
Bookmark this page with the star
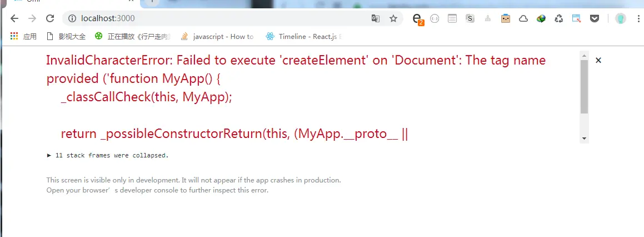393,18
